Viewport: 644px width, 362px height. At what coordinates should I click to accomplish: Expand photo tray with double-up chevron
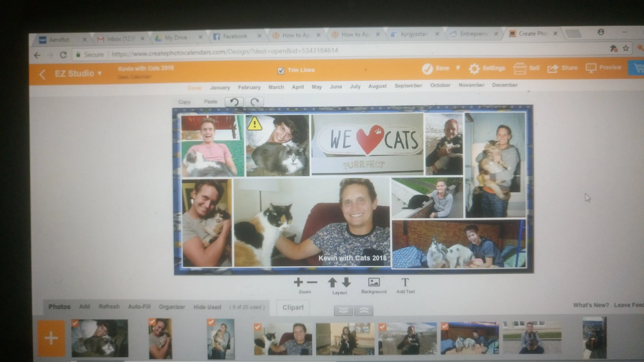363,310
